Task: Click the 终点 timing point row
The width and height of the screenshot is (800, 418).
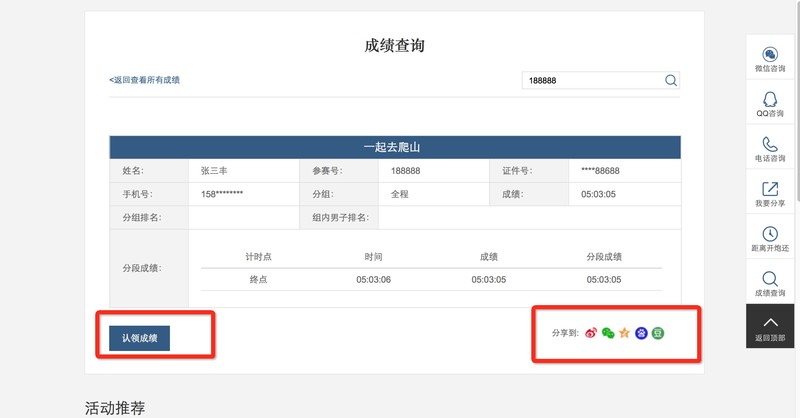Action: point(258,280)
